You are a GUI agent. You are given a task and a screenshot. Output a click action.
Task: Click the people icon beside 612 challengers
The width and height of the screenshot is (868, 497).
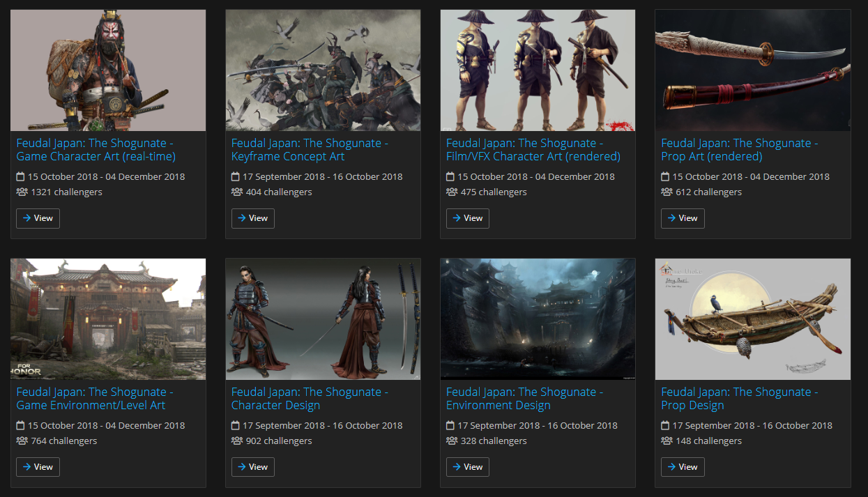click(x=667, y=192)
